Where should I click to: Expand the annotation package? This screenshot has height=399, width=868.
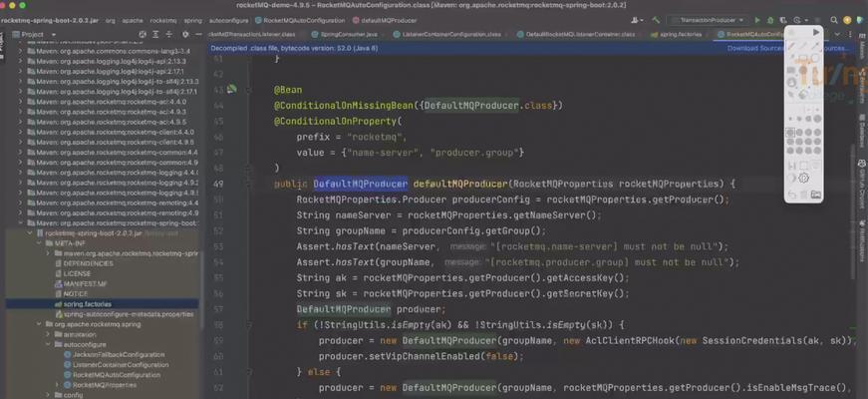click(x=48, y=335)
